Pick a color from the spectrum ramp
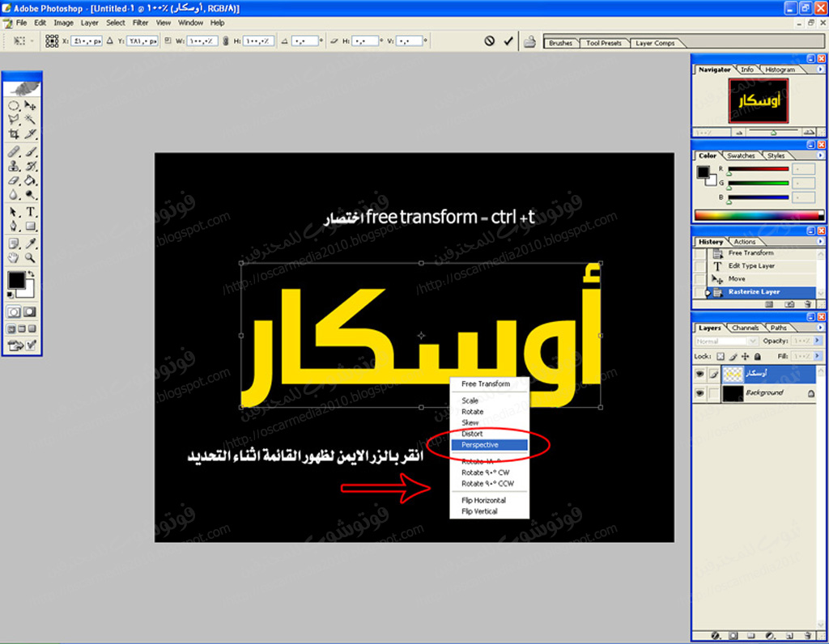 pos(759,215)
